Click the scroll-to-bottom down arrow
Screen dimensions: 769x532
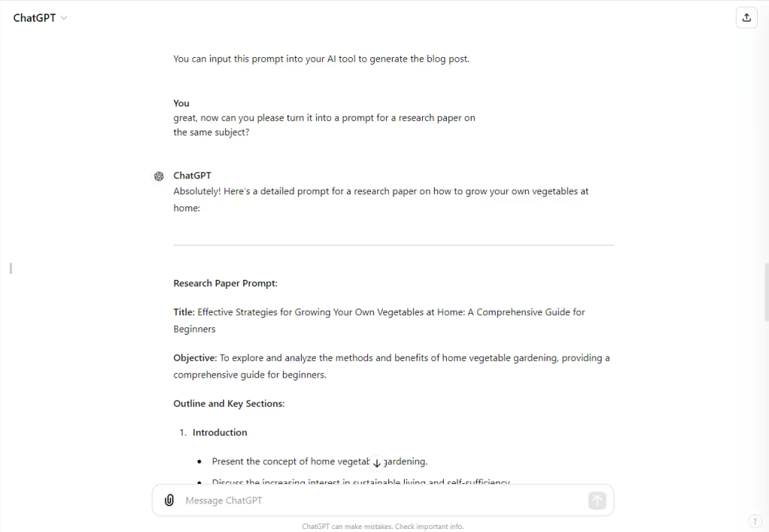[x=377, y=463]
